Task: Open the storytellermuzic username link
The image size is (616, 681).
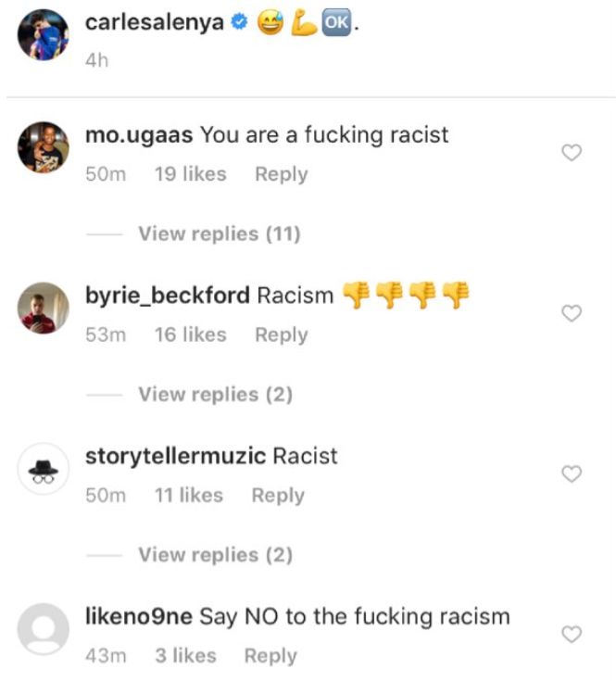Action: [175, 457]
